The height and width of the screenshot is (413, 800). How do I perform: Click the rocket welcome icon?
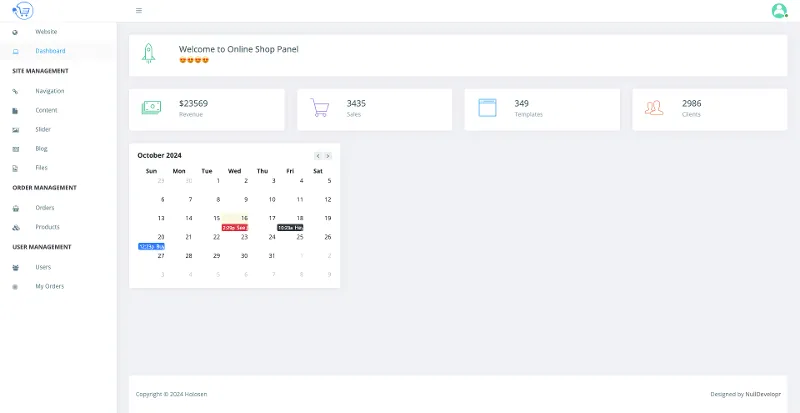[149, 54]
